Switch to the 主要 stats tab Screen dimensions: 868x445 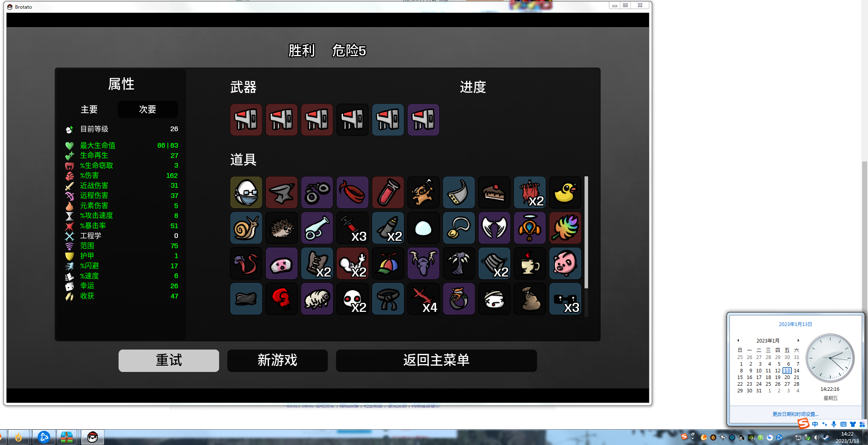click(x=89, y=110)
